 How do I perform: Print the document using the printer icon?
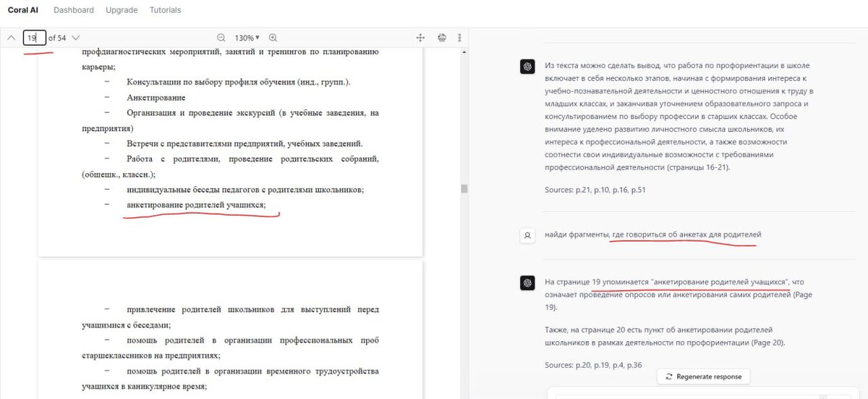point(441,38)
